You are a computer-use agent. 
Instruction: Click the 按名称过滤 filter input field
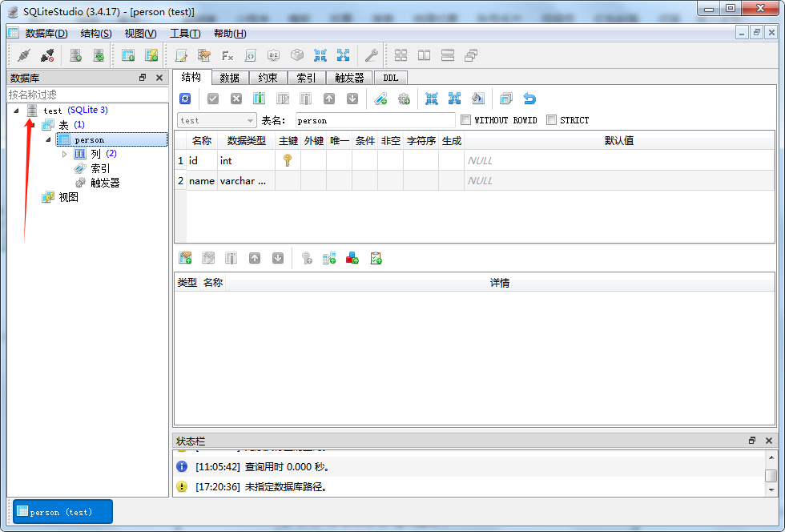pos(87,95)
